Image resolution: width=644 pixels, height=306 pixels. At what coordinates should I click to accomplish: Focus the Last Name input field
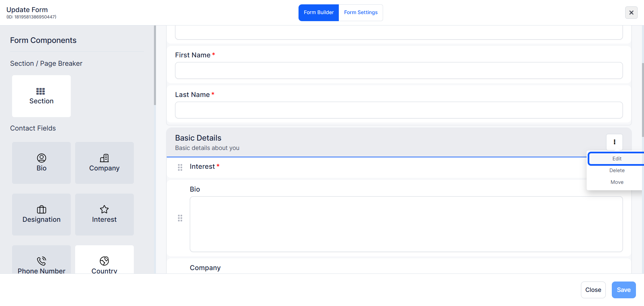tap(399, 110)
